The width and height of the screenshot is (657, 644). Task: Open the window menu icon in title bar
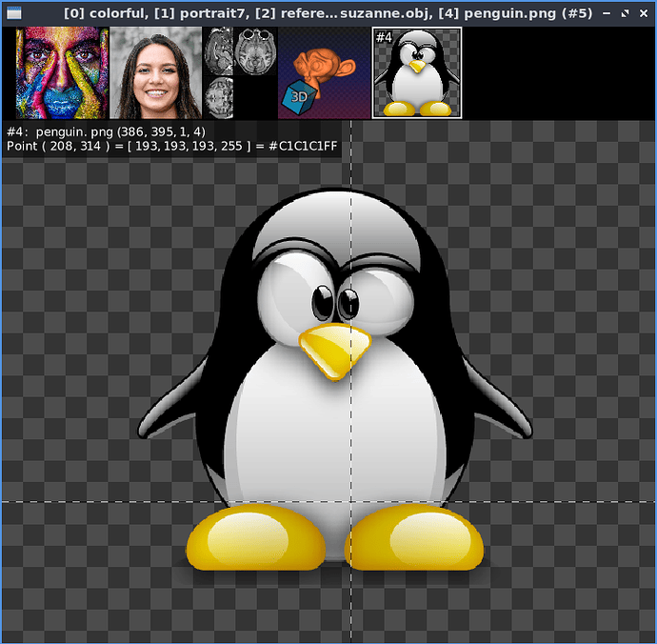14,13
